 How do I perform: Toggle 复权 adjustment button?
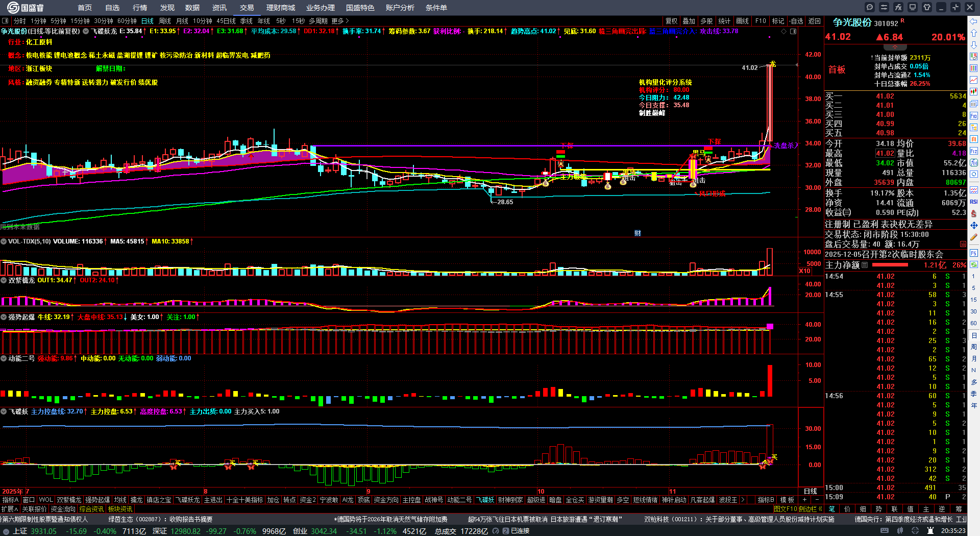tap(671, 21)
